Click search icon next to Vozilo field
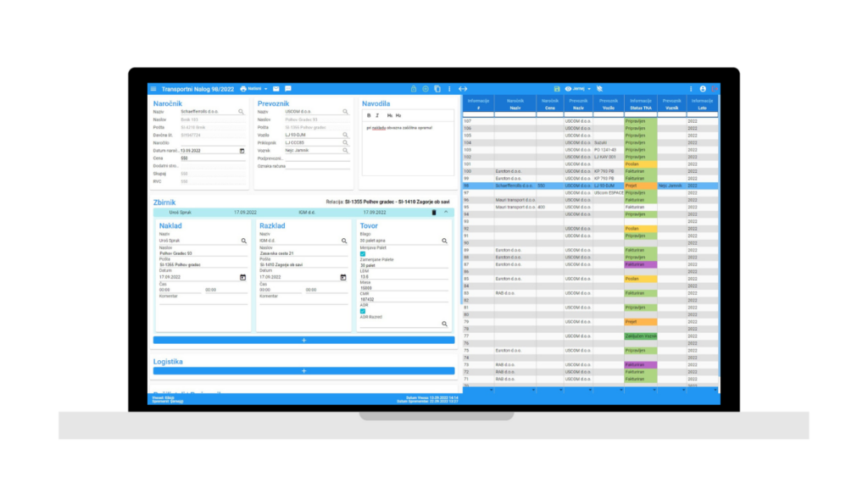The height and width of the screenshot is (488, 868). (x=345, y=135)
